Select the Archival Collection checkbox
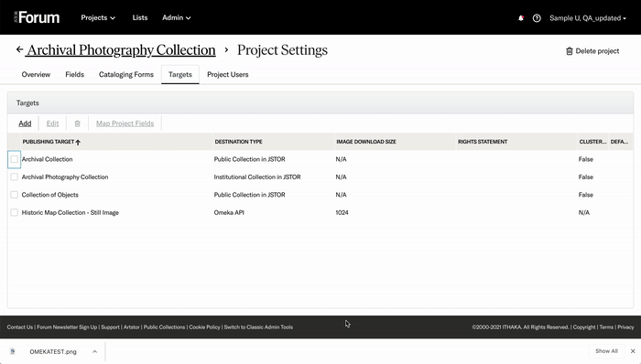The height and width of the screenshot is (364, 641). tap(15, 159)
